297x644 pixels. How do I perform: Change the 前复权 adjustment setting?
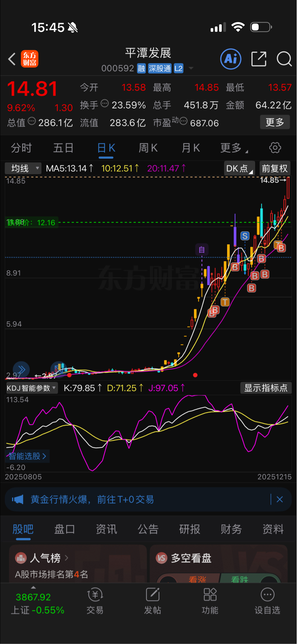275,168
